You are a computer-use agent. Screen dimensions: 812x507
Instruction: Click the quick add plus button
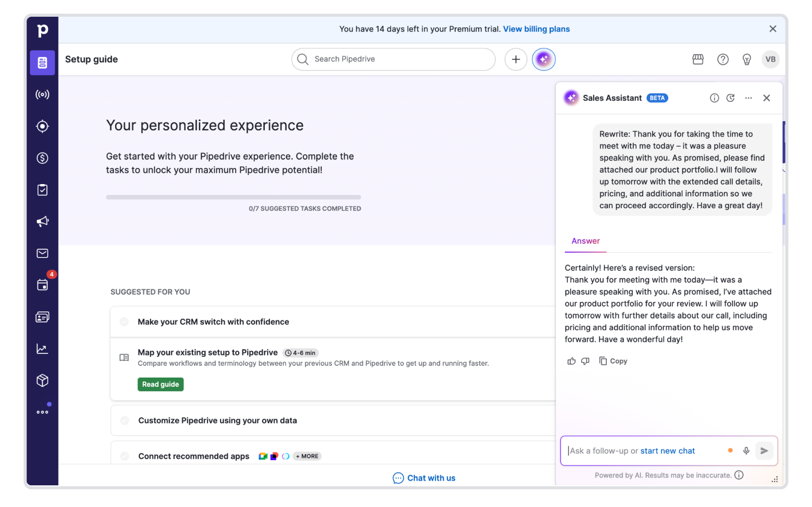[x=516, y=60]
